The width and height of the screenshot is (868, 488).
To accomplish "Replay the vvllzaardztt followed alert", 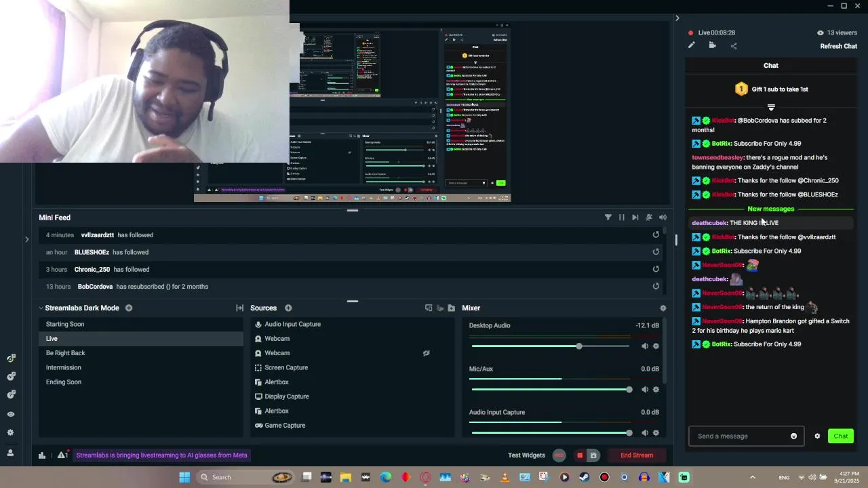I will point(656,235).
